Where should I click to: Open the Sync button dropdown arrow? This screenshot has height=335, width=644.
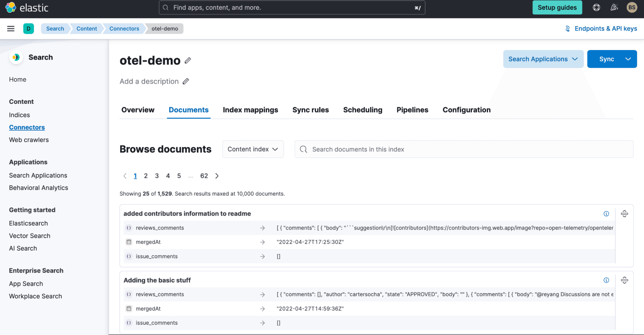[628, 59]
